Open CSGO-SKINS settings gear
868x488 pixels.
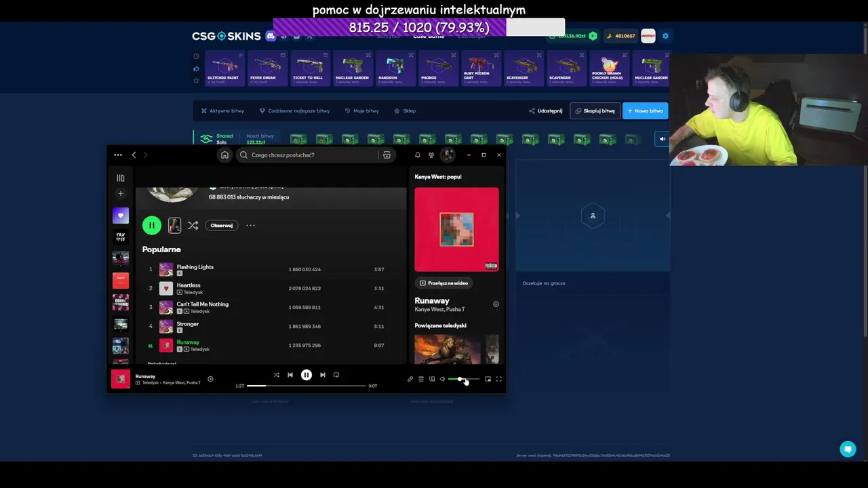(665, 36)
